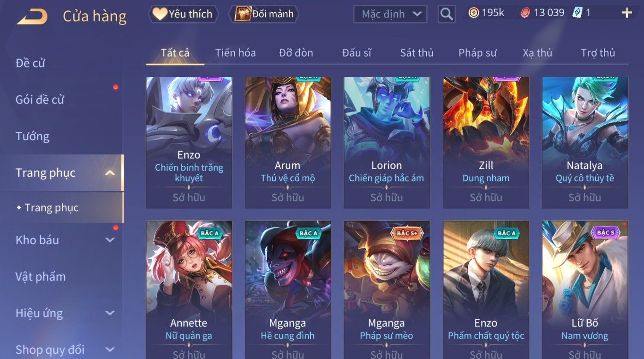
Task: Expand the Hiệu ứng sidebar section
Action: pos(110,313)
